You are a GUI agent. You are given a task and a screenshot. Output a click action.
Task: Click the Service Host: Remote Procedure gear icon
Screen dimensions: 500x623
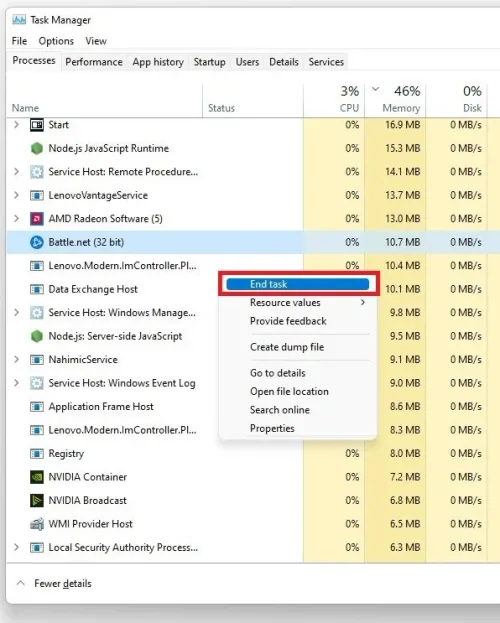[x=37, y=172]
